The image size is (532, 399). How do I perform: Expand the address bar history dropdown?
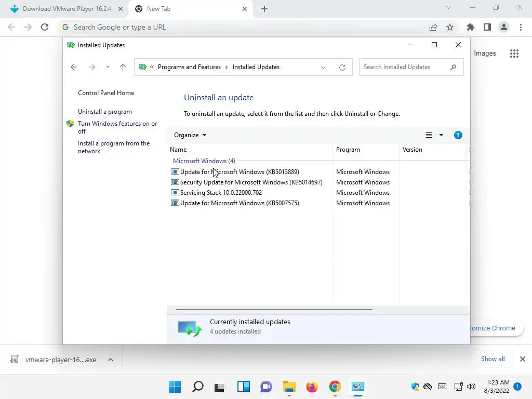tap(323, 67)
